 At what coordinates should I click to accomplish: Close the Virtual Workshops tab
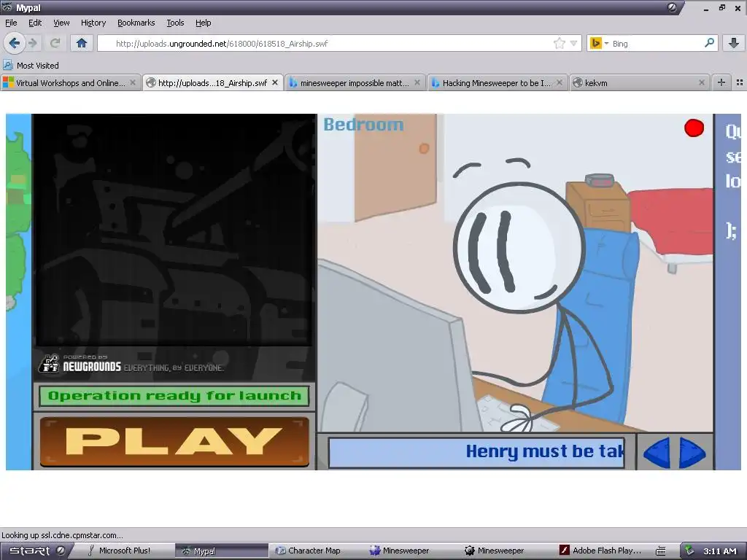click(133, 83)
